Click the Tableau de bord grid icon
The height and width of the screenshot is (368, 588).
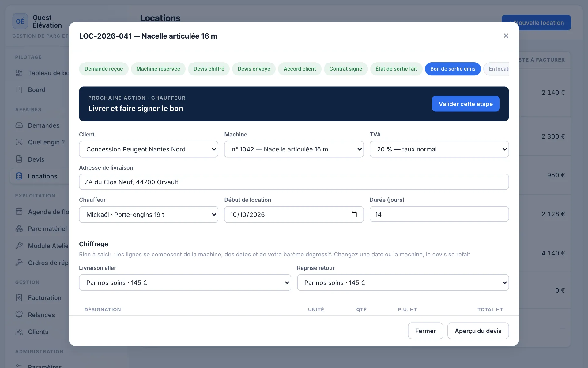(x=19, y=73)
